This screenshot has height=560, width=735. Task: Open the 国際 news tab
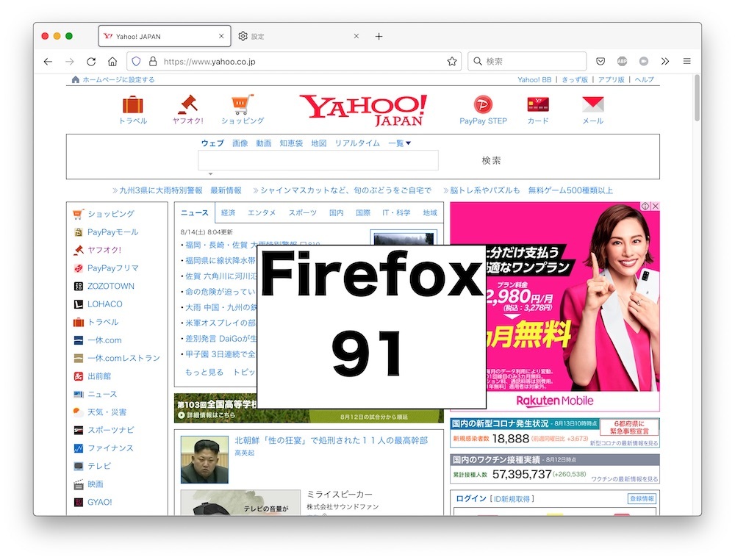pyautogui.click(x=363, y=212)
